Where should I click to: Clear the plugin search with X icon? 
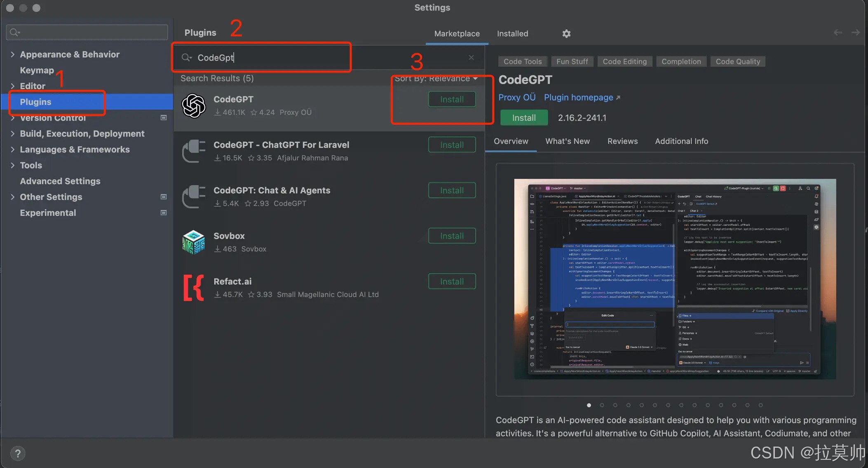[x=471, y=58]
